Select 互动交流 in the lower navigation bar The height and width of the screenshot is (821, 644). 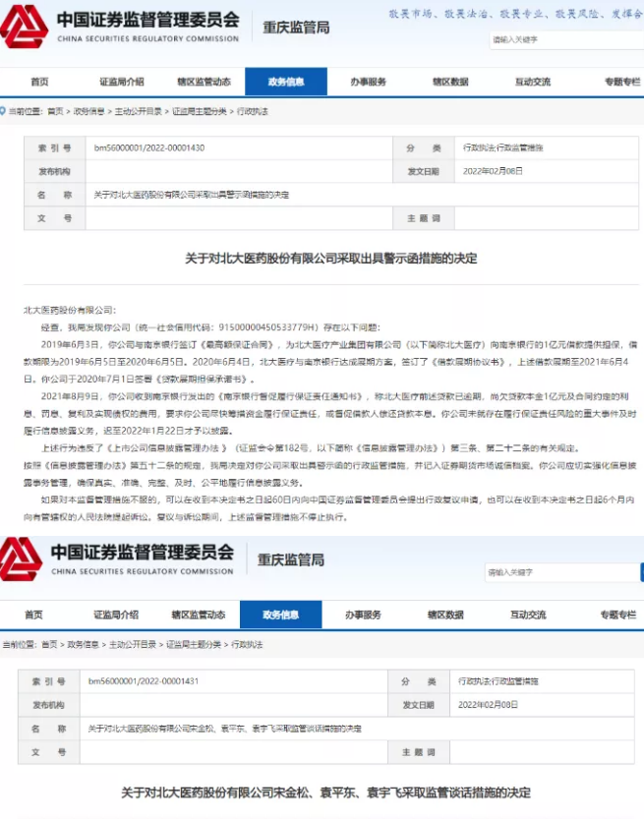point(529,615)
